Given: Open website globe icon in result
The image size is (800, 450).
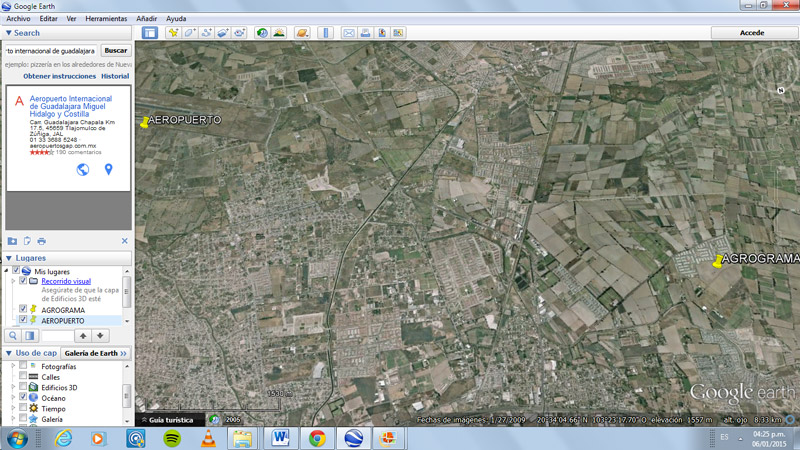Looking at the screenshot, I should [x=83, y=169].
